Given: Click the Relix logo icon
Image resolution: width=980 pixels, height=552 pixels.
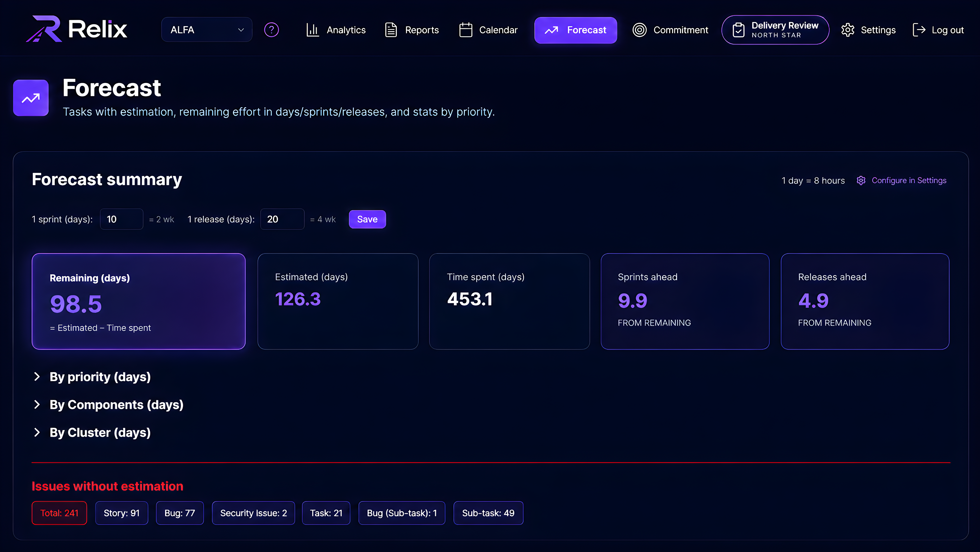Looking at the screenshot, I should point(44,29).
